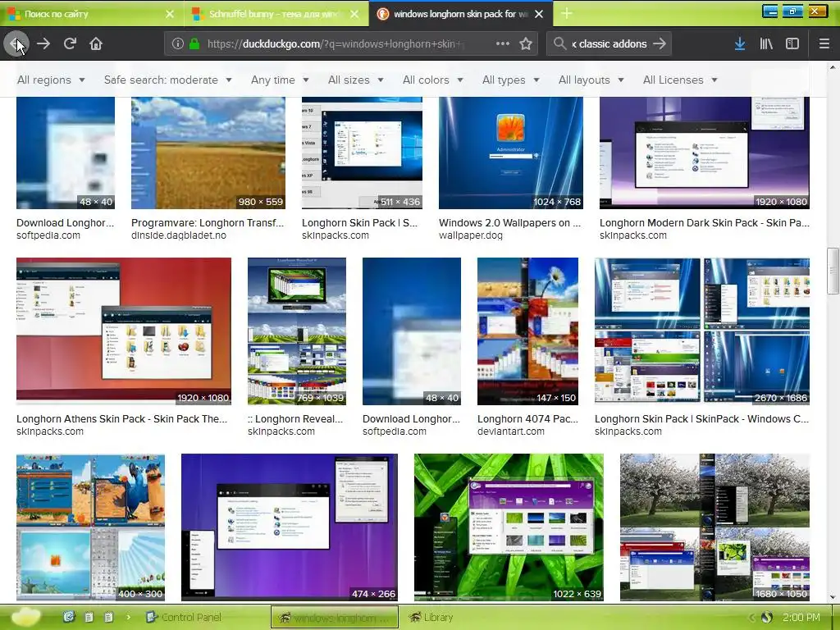The height and width of the screenshot is (630, 840).
Task: Click the taskbar clock showing 2:00 PM
Action: point(801,618)
